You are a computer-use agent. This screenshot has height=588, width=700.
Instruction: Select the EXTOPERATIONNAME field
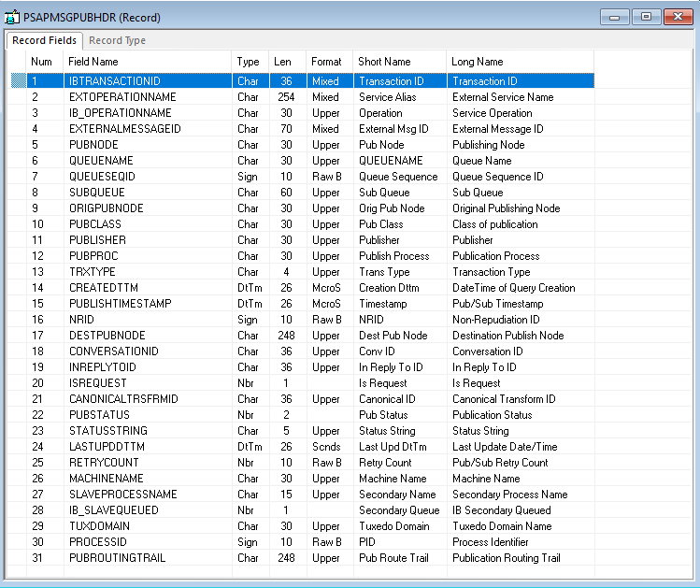(x=122, y=97)
